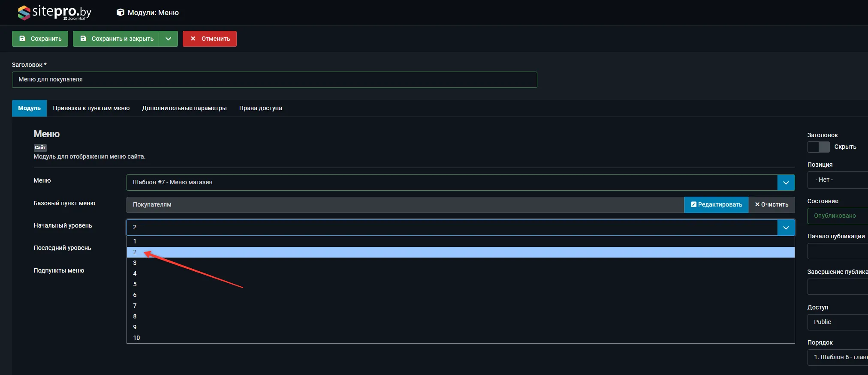868x375 pixels.
Task: Toggle the Заголовок show/hide switch
Action: 818,147
